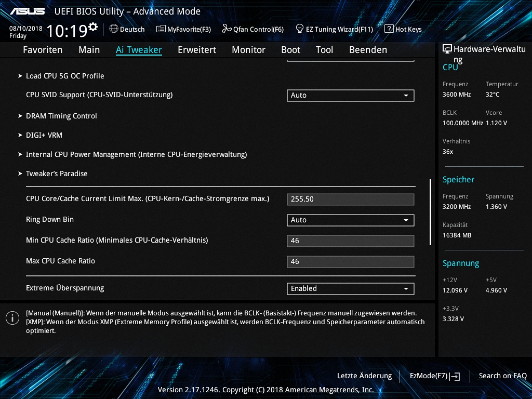Click the Hardware-Verwaltung monitor icon

tap(447, 49)
